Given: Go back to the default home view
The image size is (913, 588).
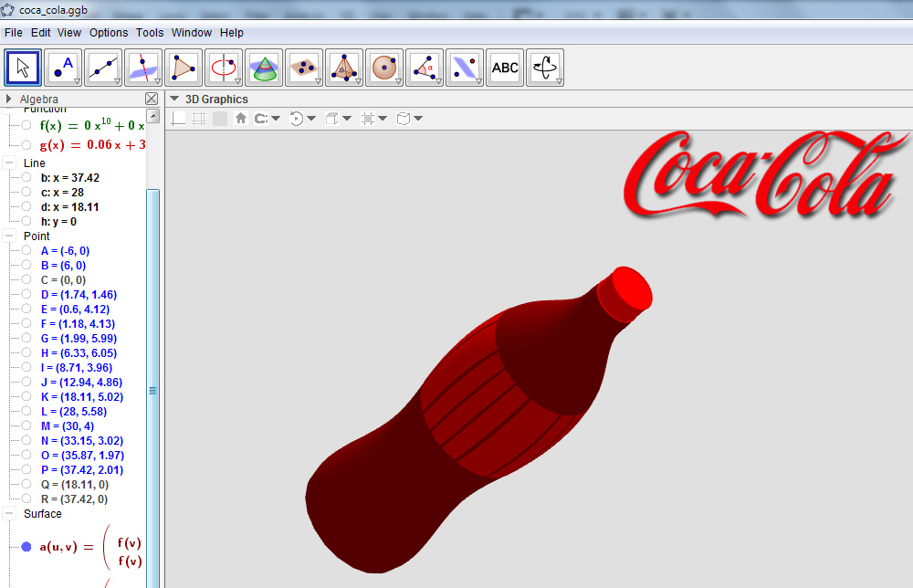Looking at the screenshot, I should pyautogui.click(x=240, y=119).
